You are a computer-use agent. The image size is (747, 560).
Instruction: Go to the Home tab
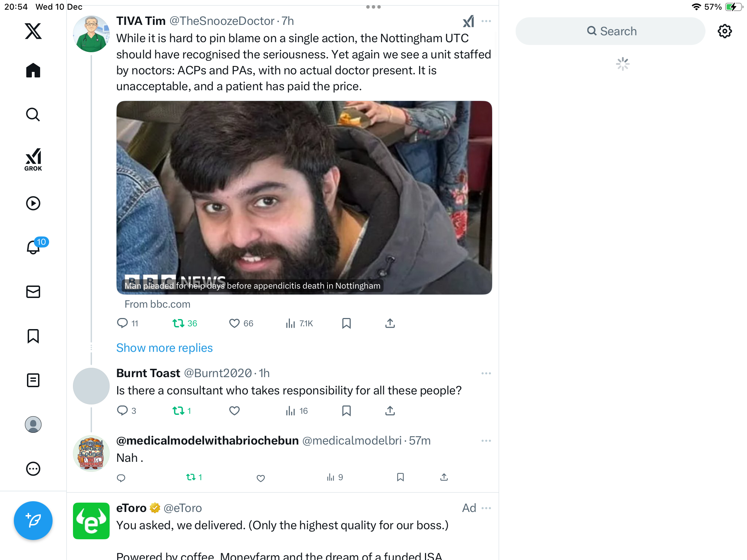(33, 71)
